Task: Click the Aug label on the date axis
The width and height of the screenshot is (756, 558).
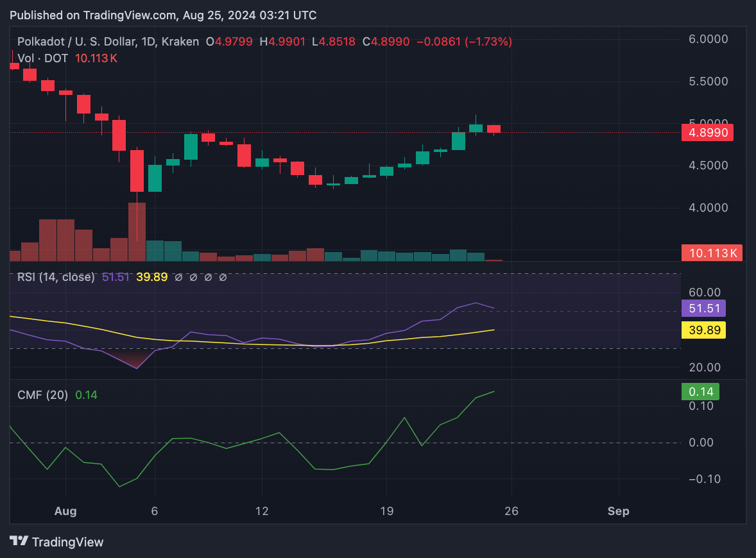Action: click(65, 511)
